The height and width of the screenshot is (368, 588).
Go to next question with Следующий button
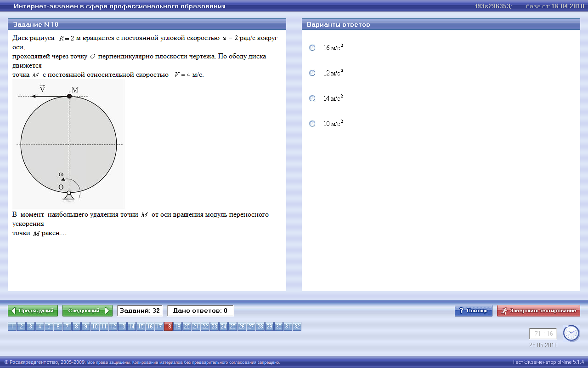(87, 311)
